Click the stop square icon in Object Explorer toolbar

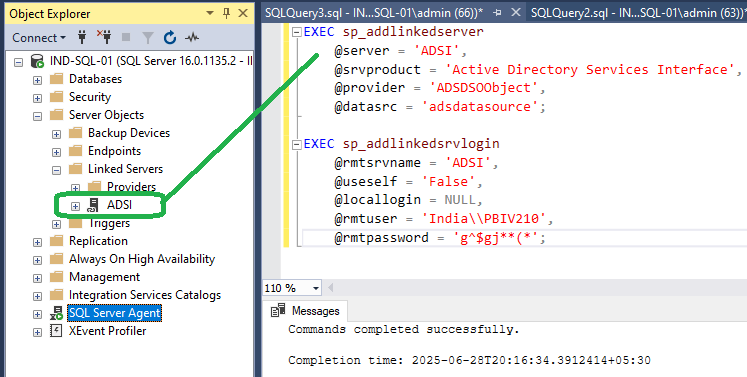[x=126, y=37]
